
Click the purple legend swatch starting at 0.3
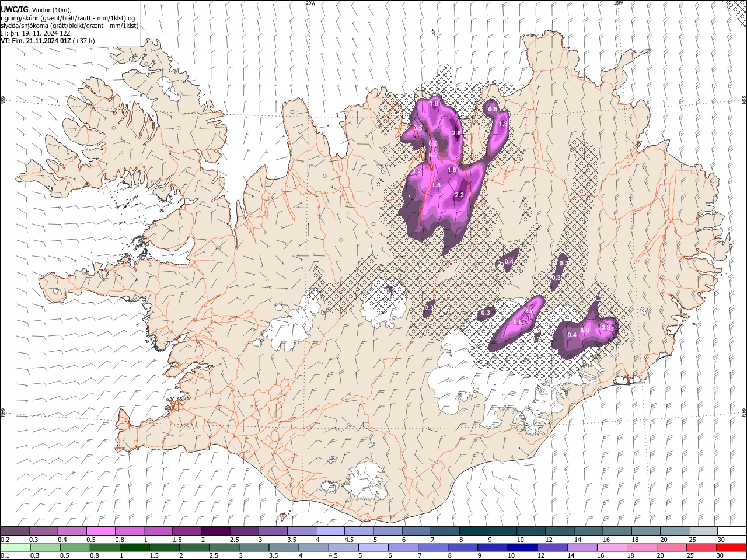click(44, 531)
